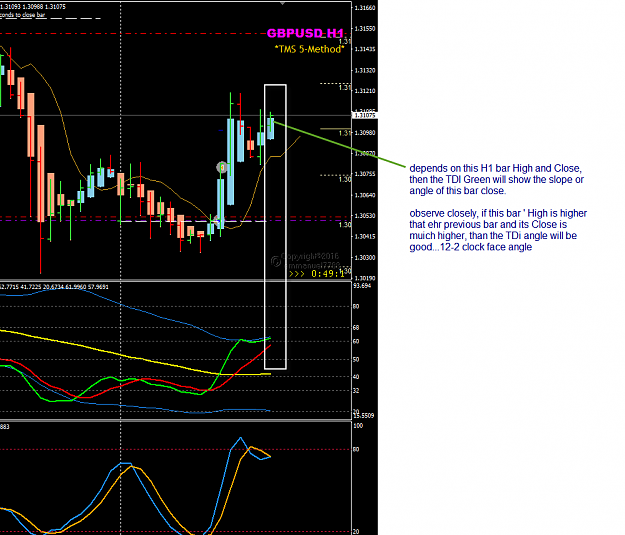
Task: Click stochastic panel scale label 100
Action: coord(358,426)
